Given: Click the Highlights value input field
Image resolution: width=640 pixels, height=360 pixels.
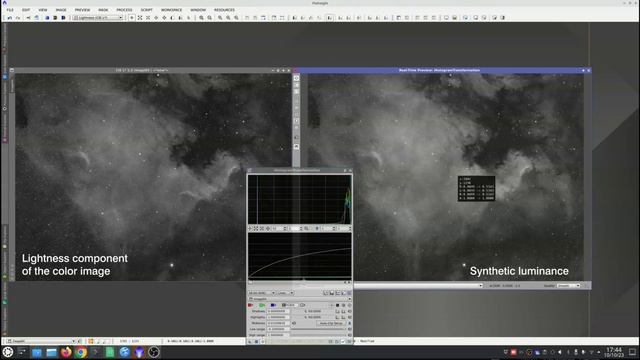Looking at the screenshot, I should click(278, 317).
